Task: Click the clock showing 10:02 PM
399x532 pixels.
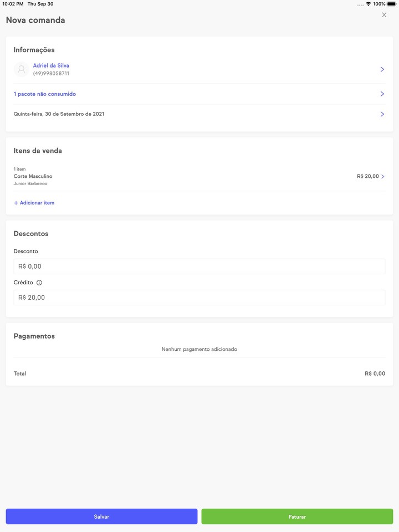Action: (12, 3)
